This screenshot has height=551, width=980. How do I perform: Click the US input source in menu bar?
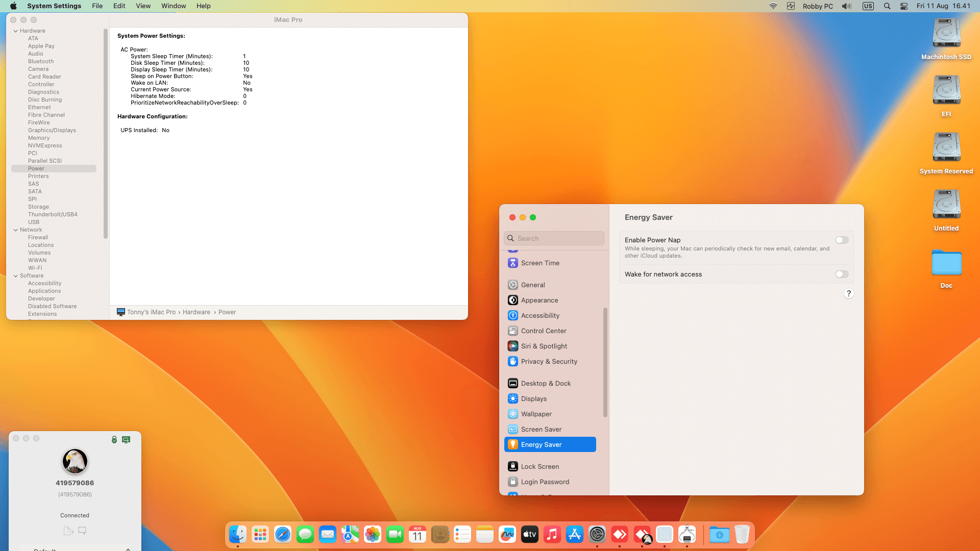868,6
